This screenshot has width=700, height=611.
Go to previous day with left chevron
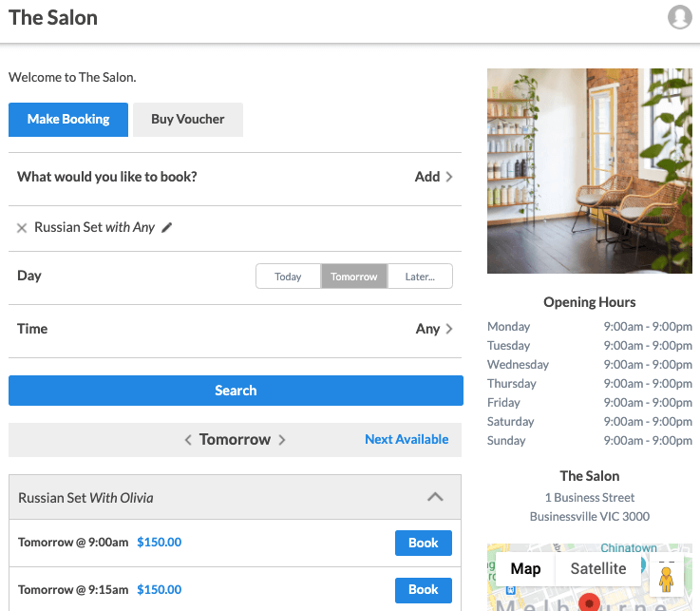click(188, 440)
